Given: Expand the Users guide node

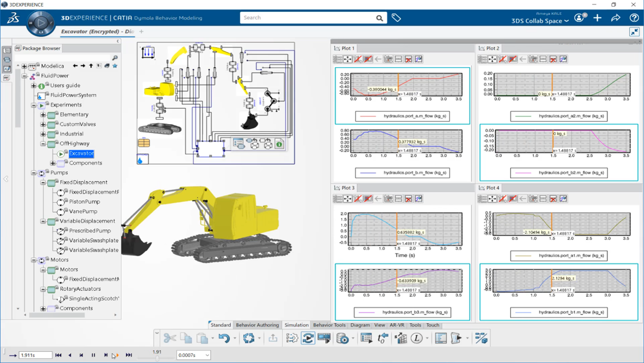Looking at the screenshot, I should coord(34,85).
